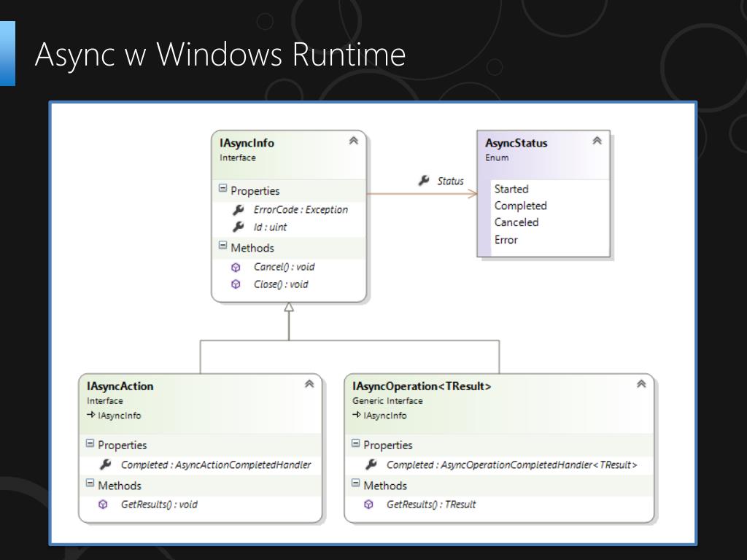Screen dimensions: 747x560
Task: Collapse the AsyncStatus enum box chevron
Action: click(597, 141)
